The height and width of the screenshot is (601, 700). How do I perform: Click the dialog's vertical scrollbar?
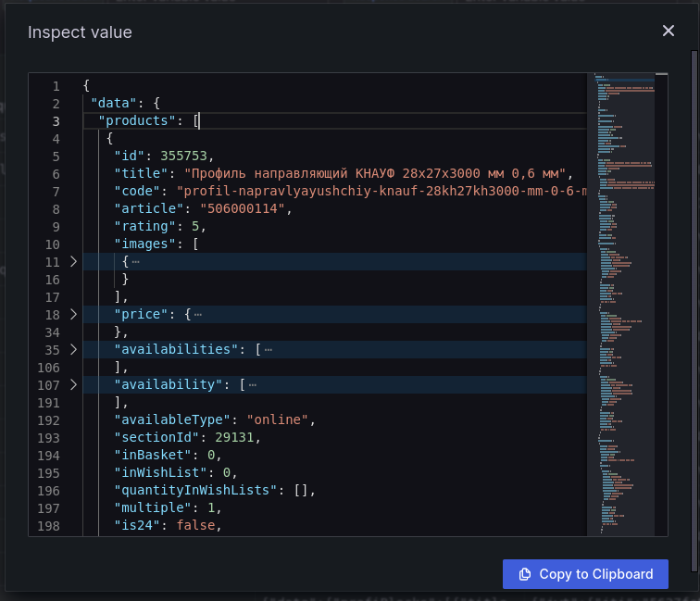click(x=694, y=310)
